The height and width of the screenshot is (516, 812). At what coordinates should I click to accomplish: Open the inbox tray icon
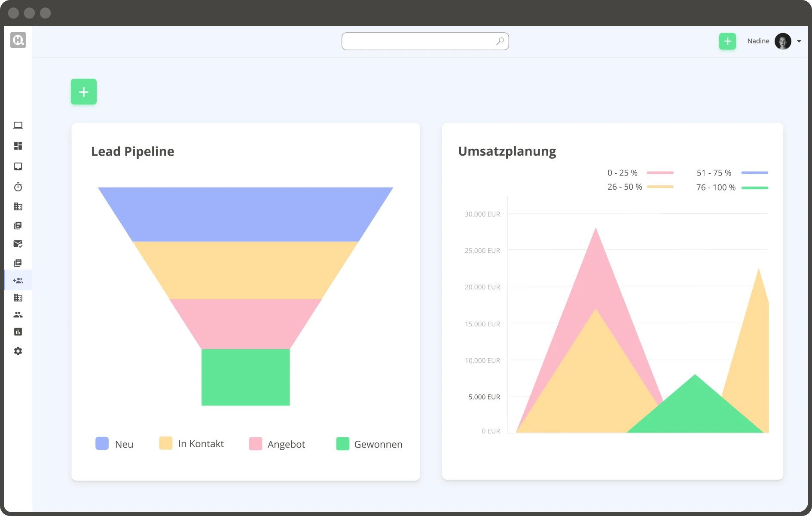[18, 166]
